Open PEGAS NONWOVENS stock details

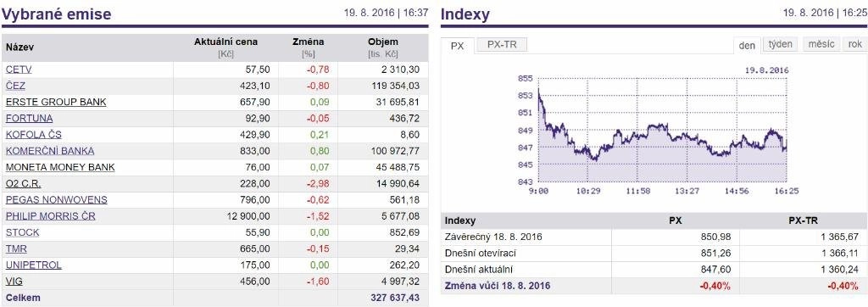pos(57,199)
